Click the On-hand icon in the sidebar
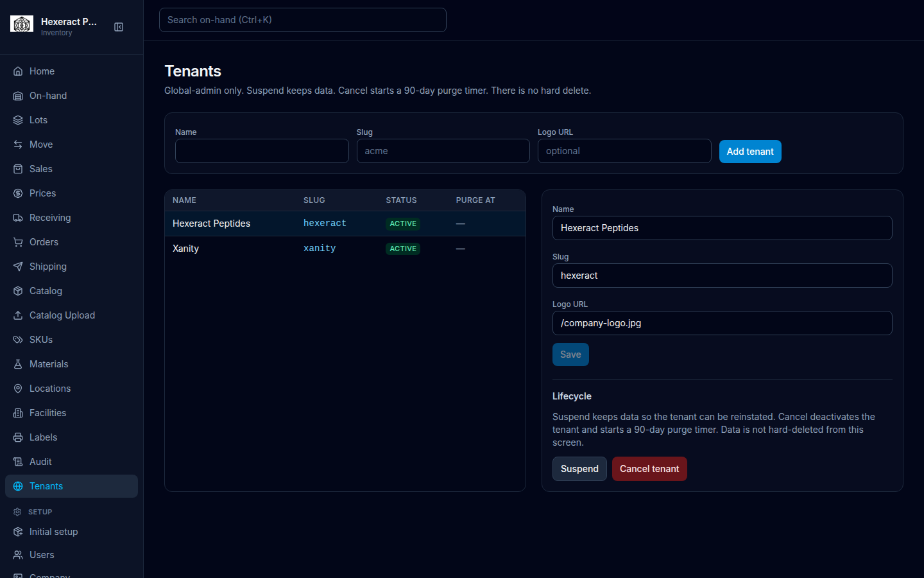 18,96
